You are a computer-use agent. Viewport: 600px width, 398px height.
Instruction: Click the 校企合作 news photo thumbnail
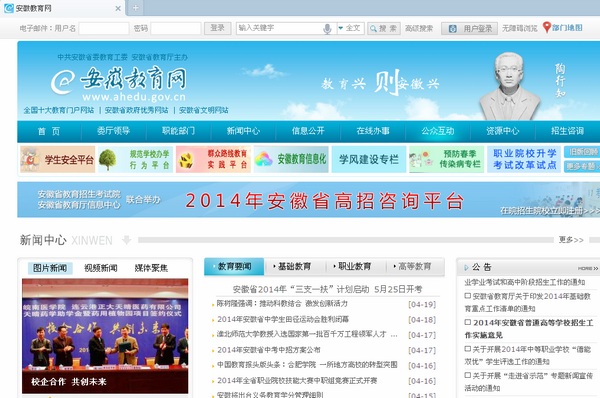pyautogui.click(x=105, y=336)
